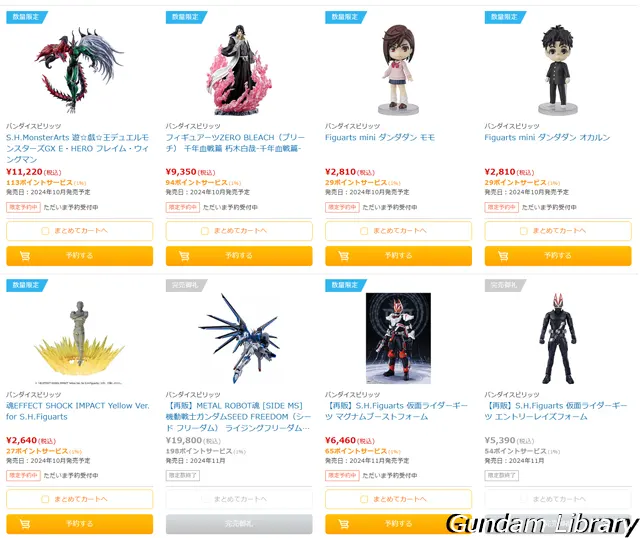The width and height of the screenshot is (640, 538).
Task: Open the S.H.MonsterArts E-HERO Flame Wingman product link
Action: click(x=78, y=149)
